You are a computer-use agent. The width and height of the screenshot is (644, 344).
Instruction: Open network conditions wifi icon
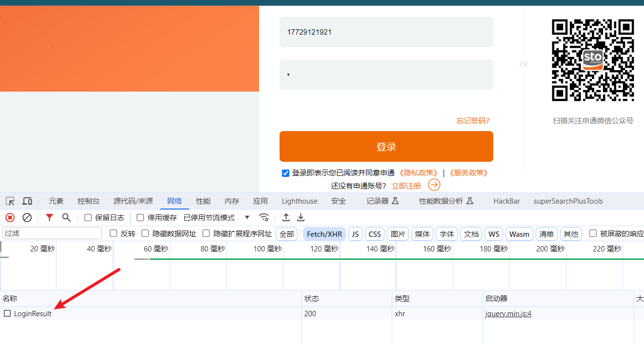pyautogui.click(x=264, y=217)
